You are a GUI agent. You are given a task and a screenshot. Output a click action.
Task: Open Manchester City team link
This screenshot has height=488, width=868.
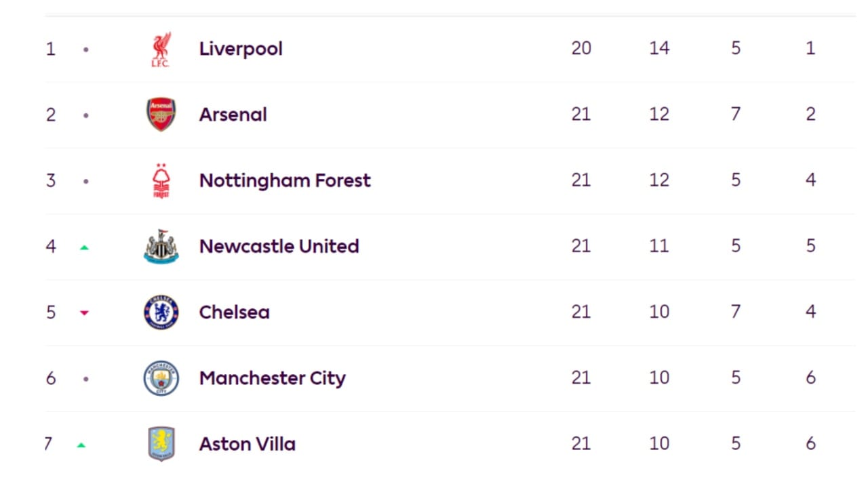coord(272,378)
